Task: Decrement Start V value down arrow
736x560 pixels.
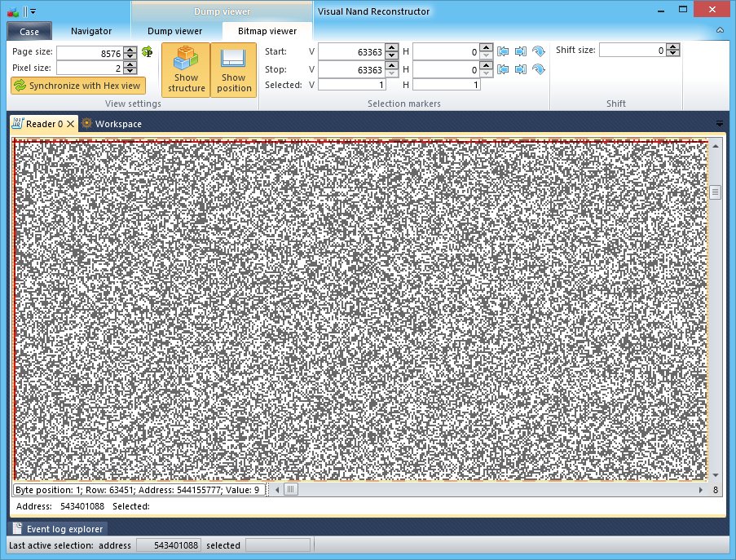Action: pyautogui.click(x=391, y=56)
